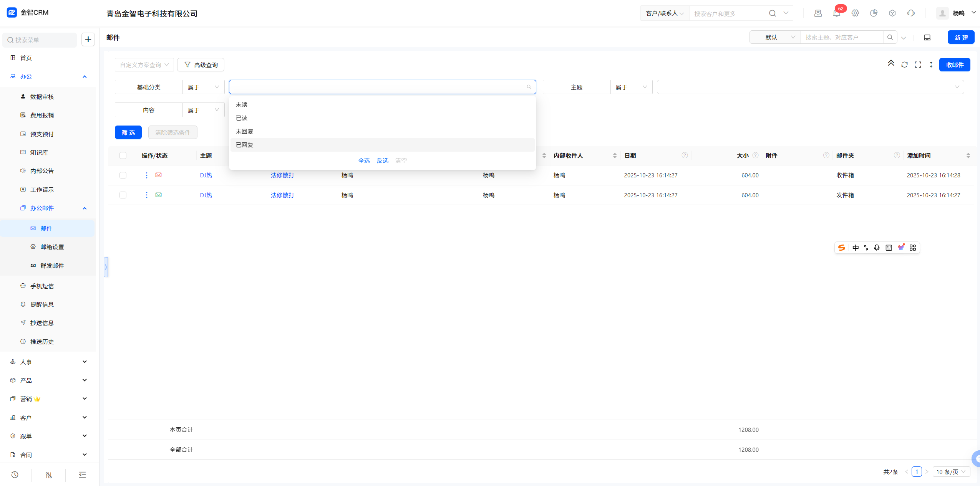Image resolution: width=980 pixels, height=486 pixels.
Task: Open the 10 条/页 page size dropdown
Action: click(951, 472)
